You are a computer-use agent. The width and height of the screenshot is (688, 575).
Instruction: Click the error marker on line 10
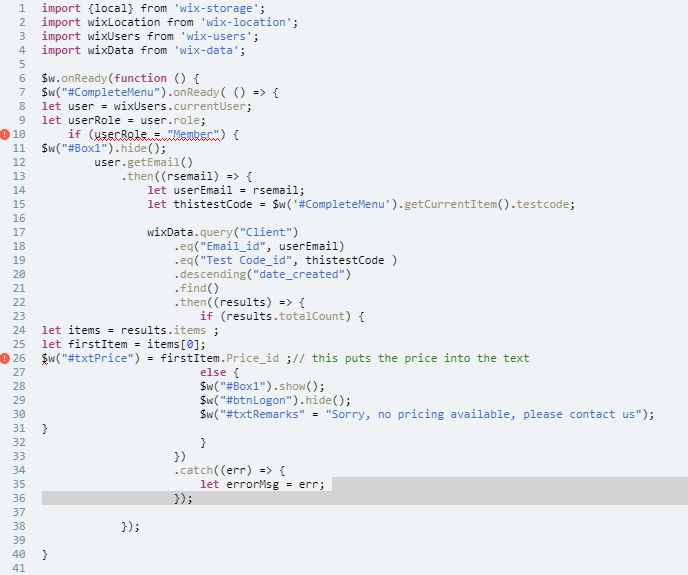[4, 134]
